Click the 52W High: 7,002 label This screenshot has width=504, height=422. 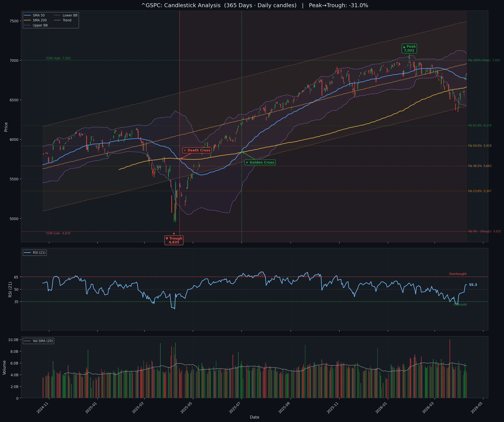58,58
